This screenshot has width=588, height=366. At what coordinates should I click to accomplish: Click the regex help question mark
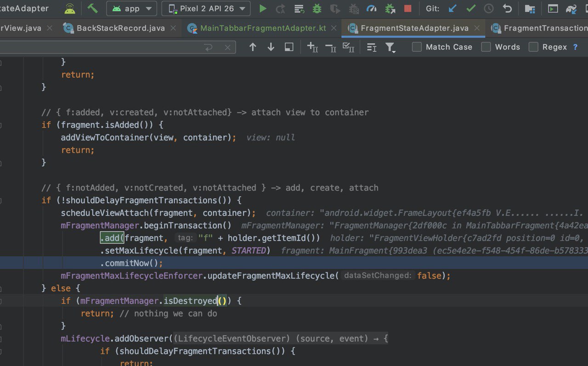tap(575, 47)
